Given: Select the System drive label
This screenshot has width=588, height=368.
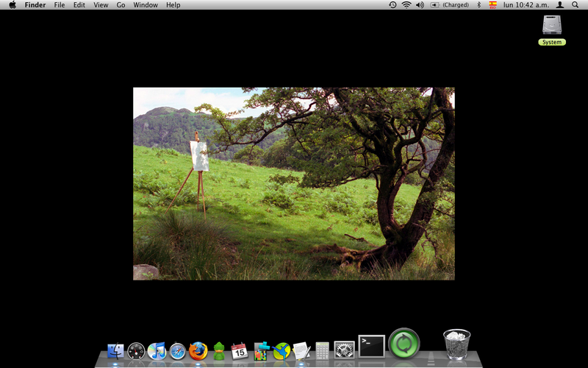Looking at the screenshot, I should coord(552,42).
